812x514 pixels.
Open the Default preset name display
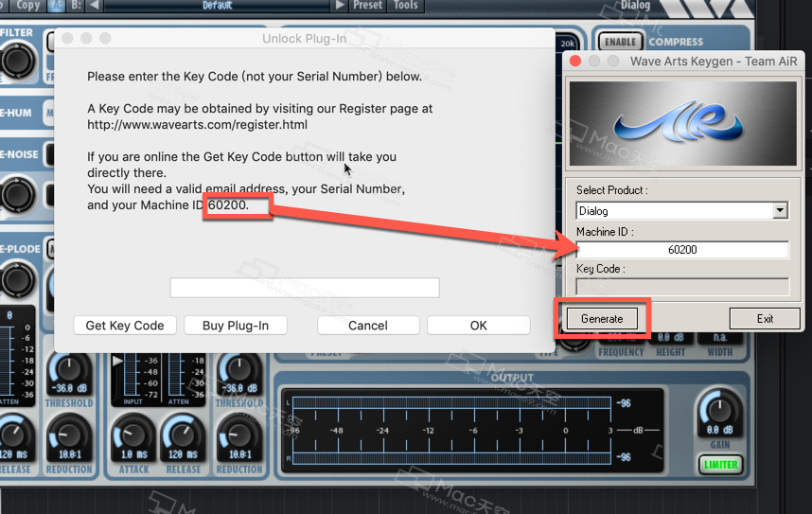tap(217, 6)
